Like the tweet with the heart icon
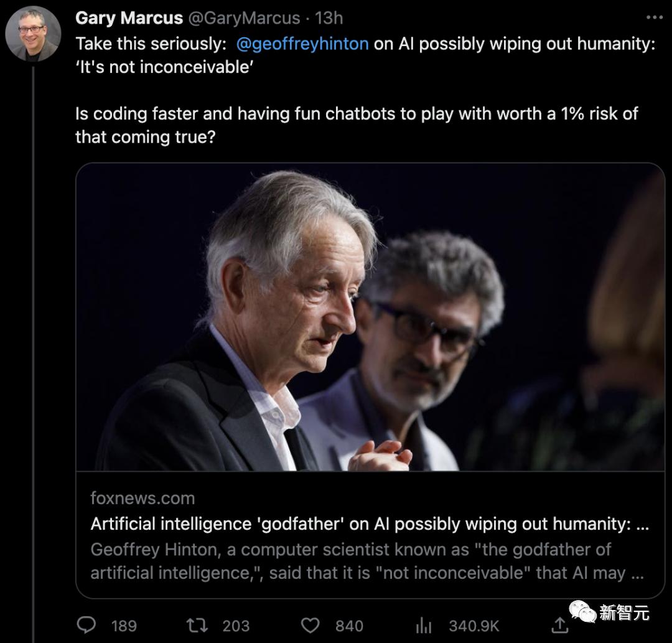The width and height of the screenshot is (672, 643). (x=310, y=624)
